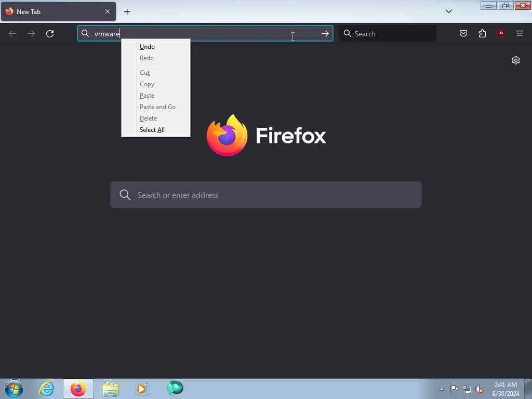
Task: Click the forward navigation arrow
Action: (x=31, y=34)
